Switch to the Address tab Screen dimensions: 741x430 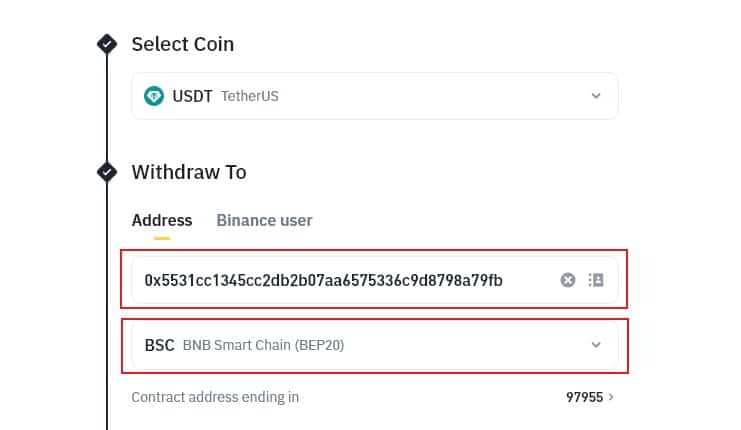point(161,220)
